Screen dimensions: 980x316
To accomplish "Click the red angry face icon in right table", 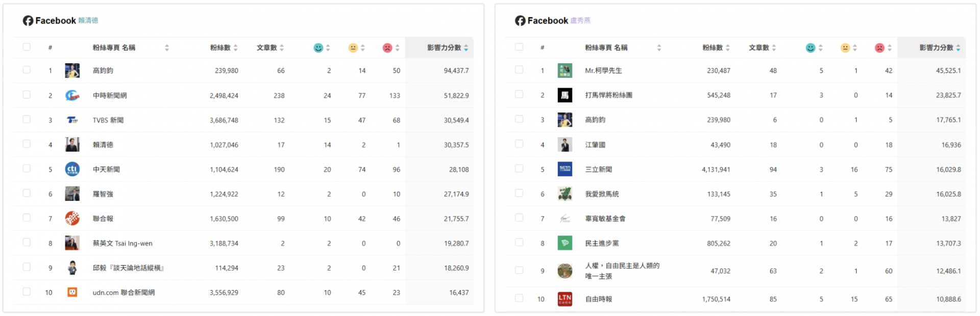I will (879, 47).
